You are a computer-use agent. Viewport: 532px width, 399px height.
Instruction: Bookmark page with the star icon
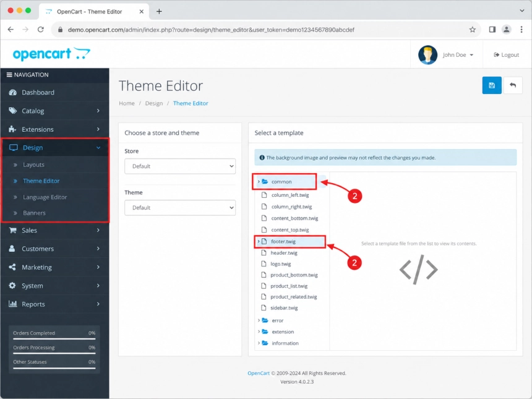tap(472, 30)
